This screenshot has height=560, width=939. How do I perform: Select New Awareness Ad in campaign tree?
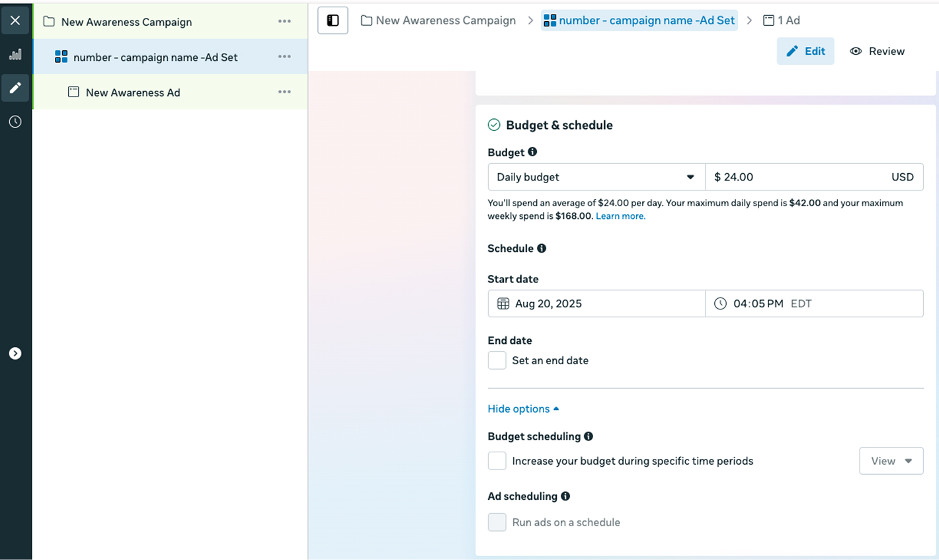(133, 93)
